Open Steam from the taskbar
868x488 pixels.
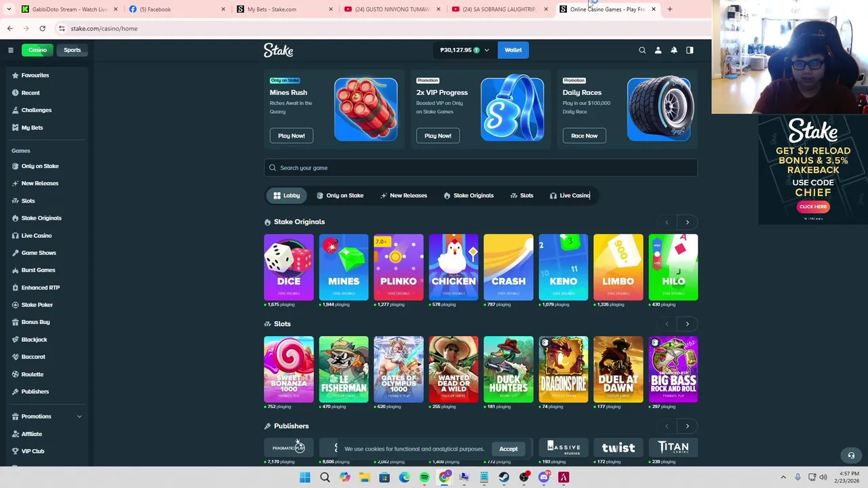tap(504, 478)
